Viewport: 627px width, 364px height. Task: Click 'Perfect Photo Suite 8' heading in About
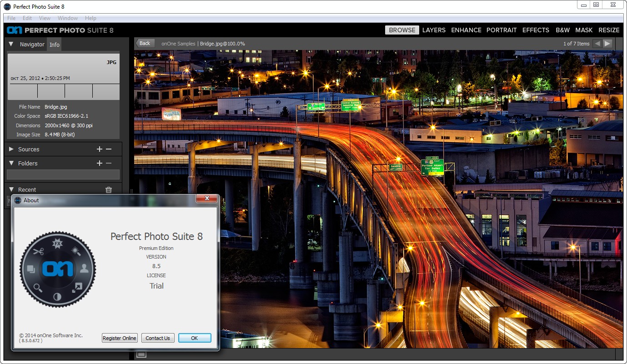[x=156, y=236]
